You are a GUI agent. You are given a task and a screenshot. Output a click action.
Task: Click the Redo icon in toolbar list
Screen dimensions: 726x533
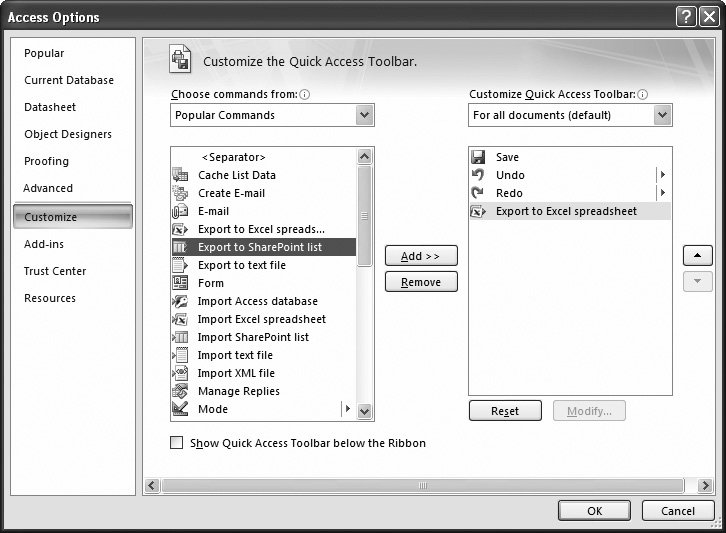tap(478, 193)
